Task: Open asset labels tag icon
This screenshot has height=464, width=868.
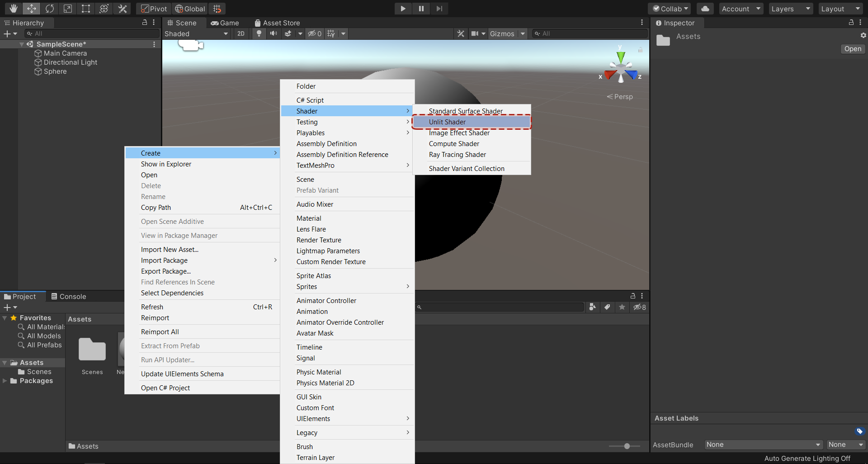Action: pos(860,431)
